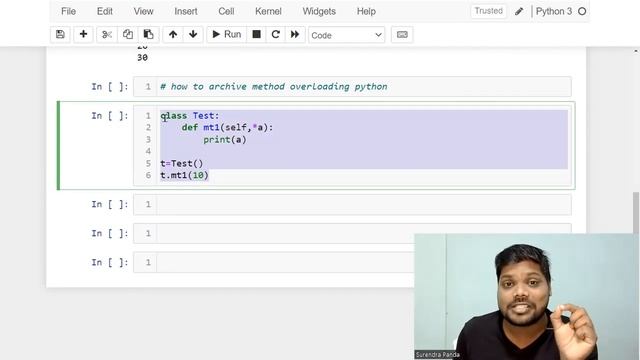Cut selected cell with the scissors icon
This screenshot has width=640, height=360.
pyautogui.click(x=107, y=35)
